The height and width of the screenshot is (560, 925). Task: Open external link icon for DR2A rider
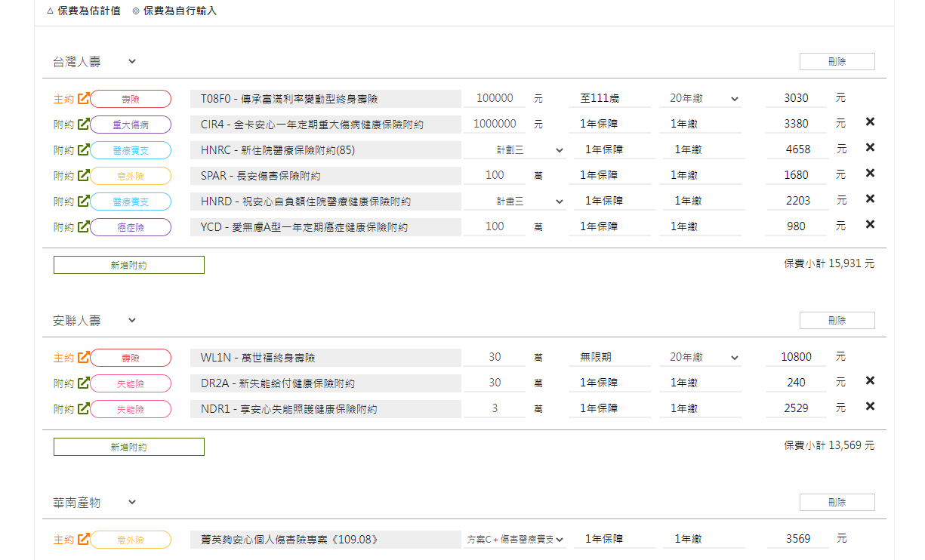coord(84,383)
